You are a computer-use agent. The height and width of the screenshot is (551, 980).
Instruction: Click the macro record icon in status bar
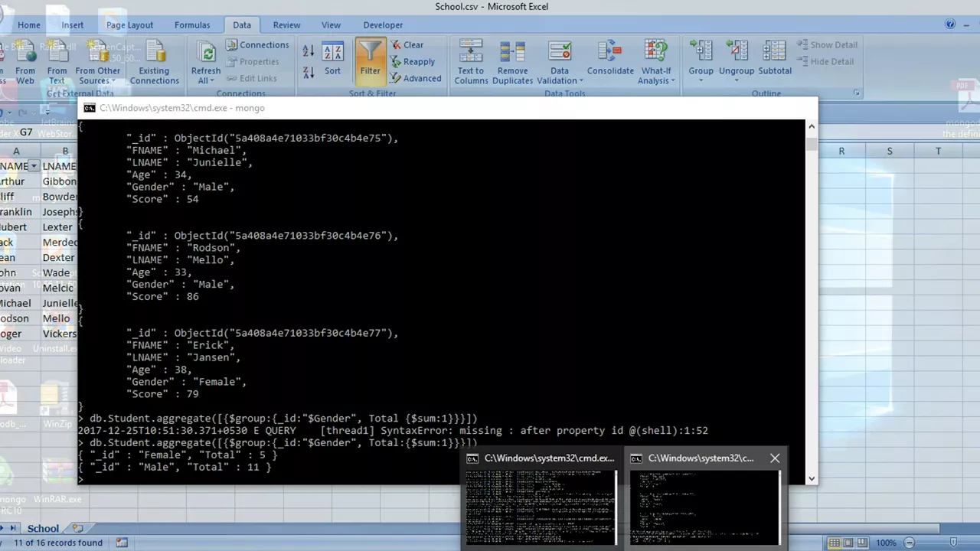pyautogui.click(x=122, y=543)
